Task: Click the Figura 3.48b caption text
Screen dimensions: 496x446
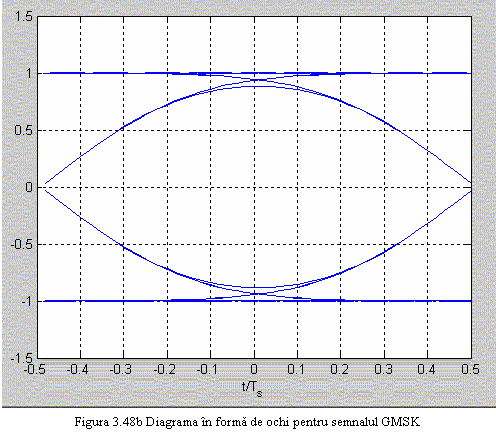Action: (x=247, y=422)
